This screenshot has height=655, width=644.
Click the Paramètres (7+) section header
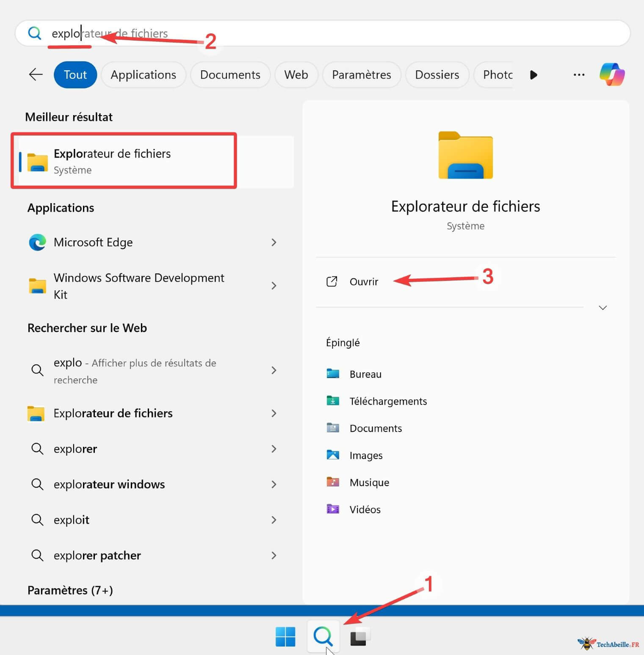coord(70,590)
